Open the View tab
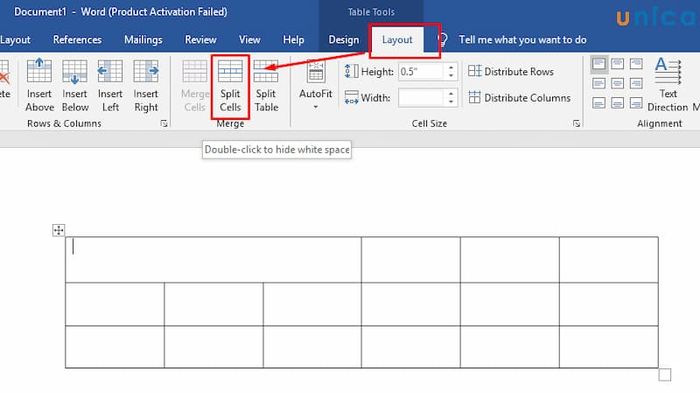The height and width of the screenshot is (393, 700). coord(250,40)
